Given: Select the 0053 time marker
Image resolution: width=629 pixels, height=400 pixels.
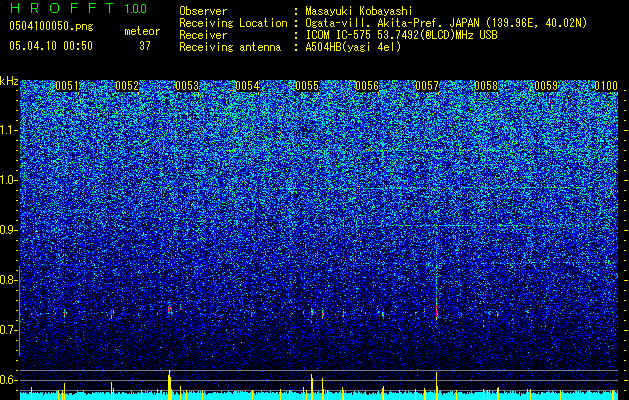Looking at the screenshot, I should pyautogui.click(x=187, y=86).
